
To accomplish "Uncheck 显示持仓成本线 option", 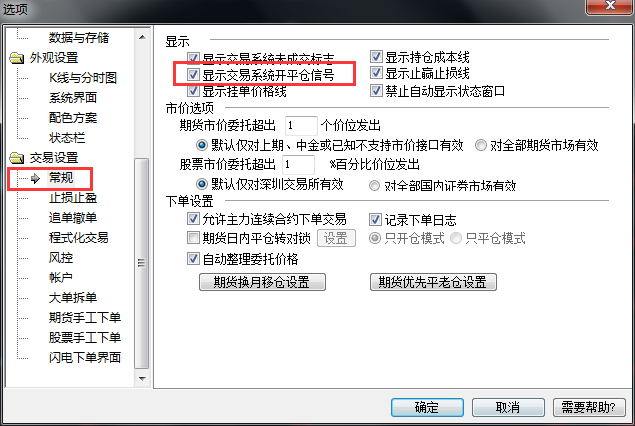I will [x=376, y=57].
